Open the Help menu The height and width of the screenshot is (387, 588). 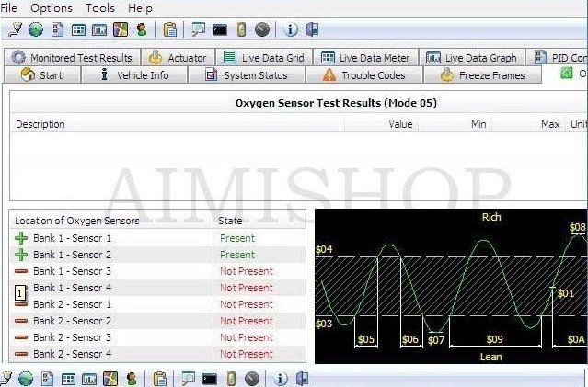click(x=140, y=8)
